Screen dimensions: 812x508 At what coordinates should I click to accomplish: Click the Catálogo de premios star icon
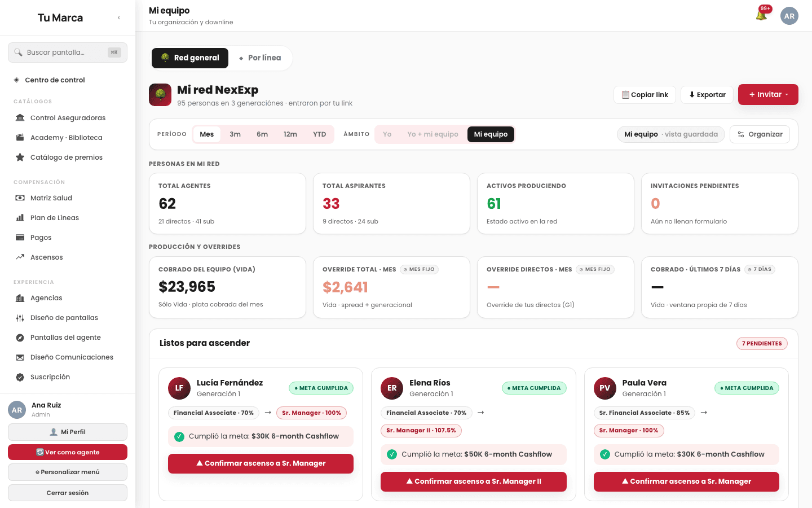20,157
